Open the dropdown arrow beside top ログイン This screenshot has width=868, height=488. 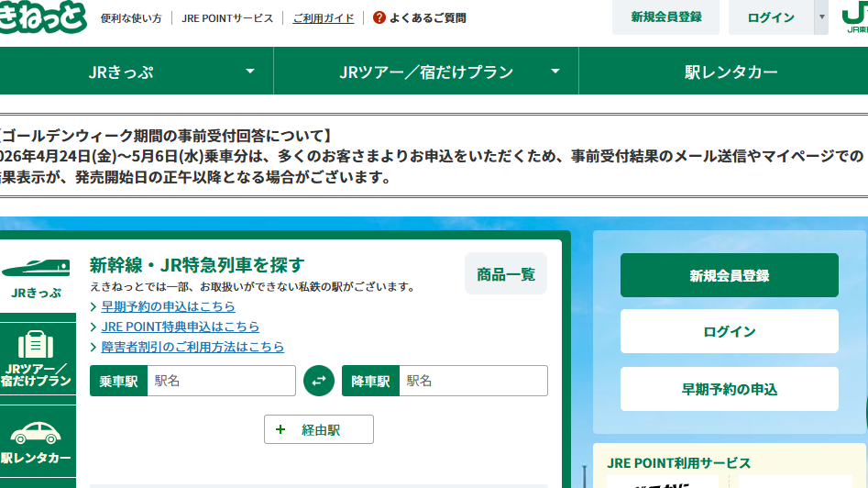[821, 17]
